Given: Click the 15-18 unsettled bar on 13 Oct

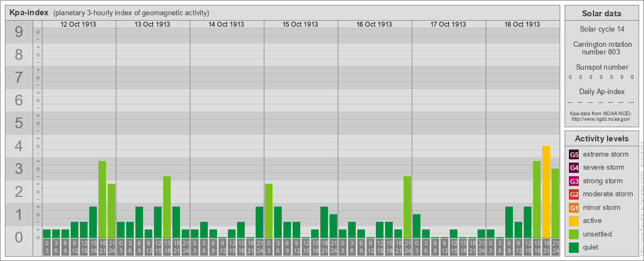Looking at the screenshot, I should (x=167, y=207).
